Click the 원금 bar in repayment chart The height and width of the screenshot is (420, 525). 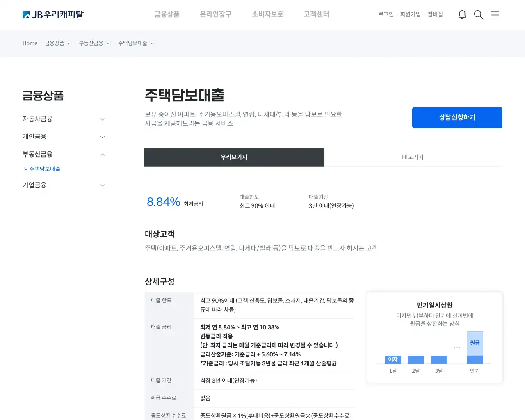tap(475, 343)
